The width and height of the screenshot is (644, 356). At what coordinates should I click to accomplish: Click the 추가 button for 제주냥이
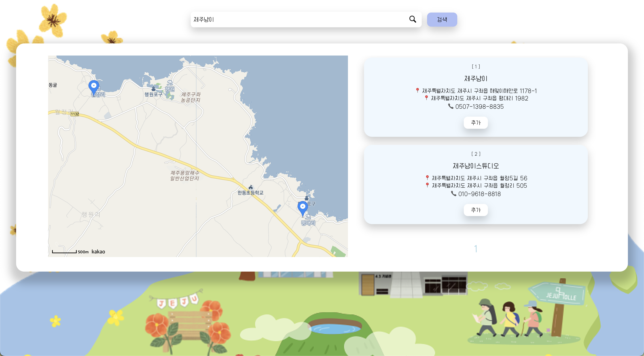(476, 123)
